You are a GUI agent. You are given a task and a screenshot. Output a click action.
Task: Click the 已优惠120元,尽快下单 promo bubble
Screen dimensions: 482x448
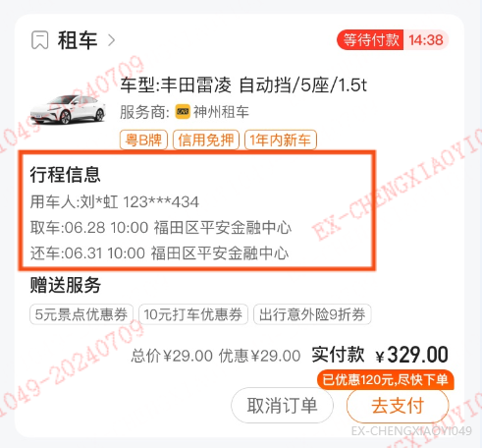point(385,379)
